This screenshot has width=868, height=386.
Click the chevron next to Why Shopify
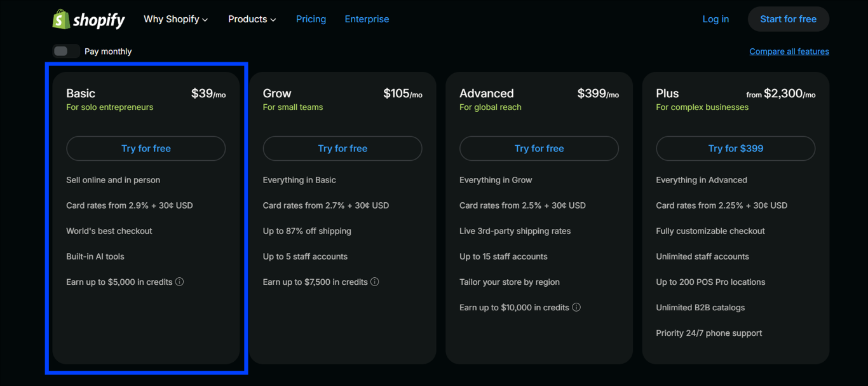pyautogui.click(x=204, y=20)
